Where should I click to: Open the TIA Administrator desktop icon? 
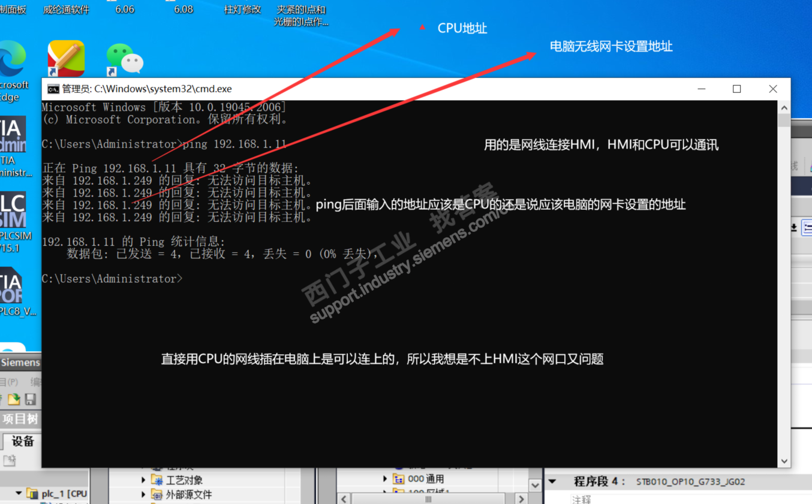click(13, 135)
